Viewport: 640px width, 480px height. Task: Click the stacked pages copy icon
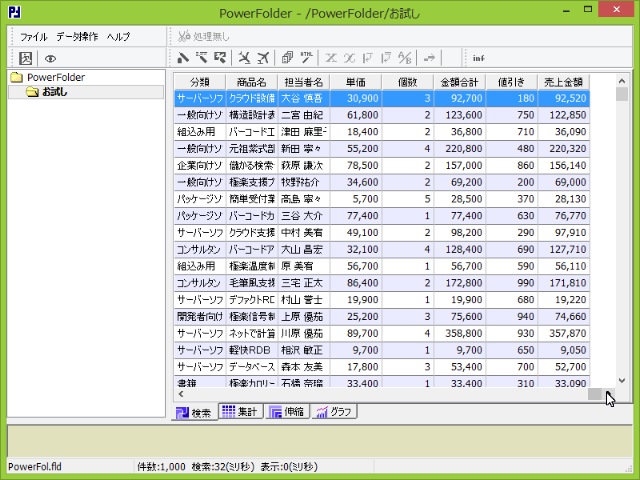pyautogui.click(x=287, y=58)
